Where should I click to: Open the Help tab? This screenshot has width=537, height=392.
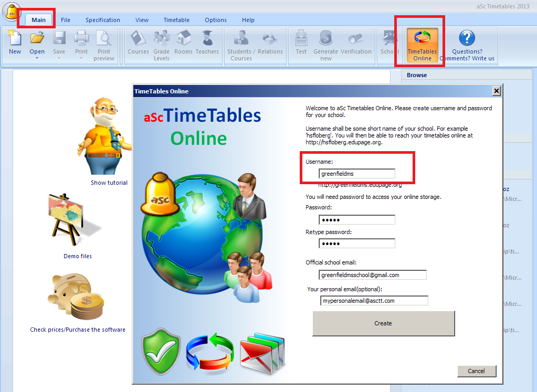tap(248, 20)
